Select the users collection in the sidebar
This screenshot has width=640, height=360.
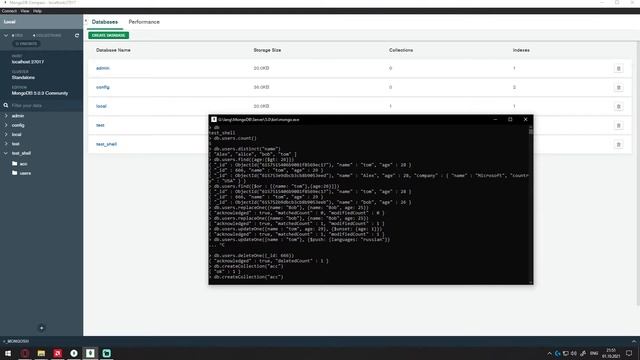(x=25, y=173)
